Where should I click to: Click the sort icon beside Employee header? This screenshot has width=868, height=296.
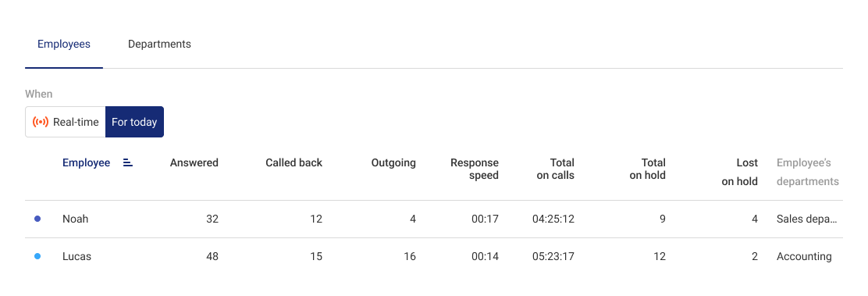[128, 163]
